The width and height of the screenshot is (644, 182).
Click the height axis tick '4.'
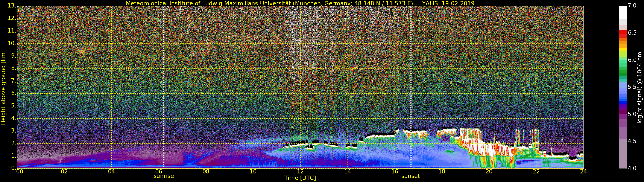[13, 118]
